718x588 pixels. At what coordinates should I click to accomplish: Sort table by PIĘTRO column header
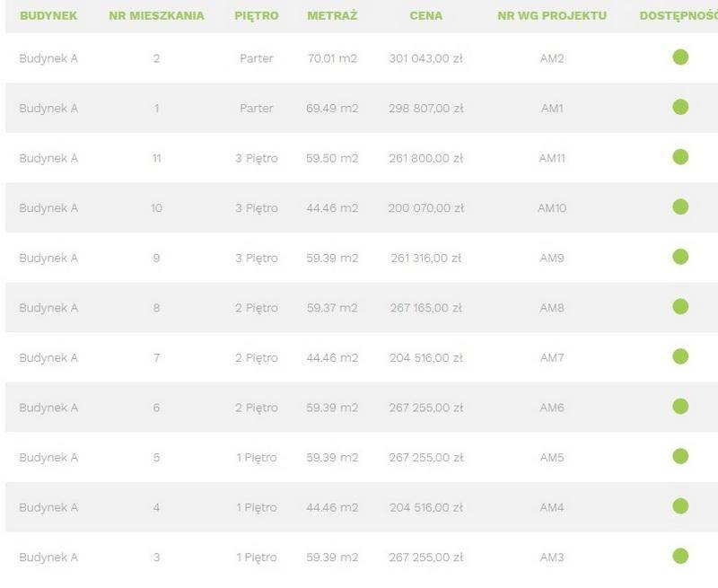pos(257,15)
